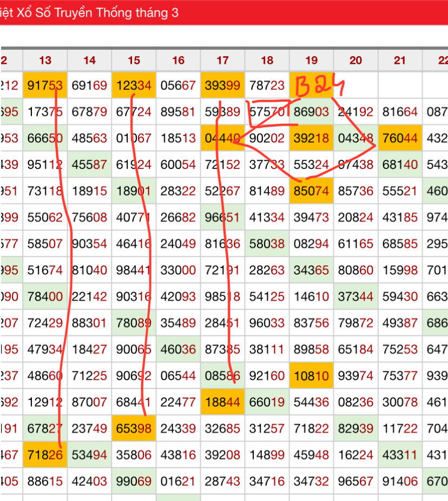Select the day 19 column header
The image size is (448, 501).
(311, 61)
